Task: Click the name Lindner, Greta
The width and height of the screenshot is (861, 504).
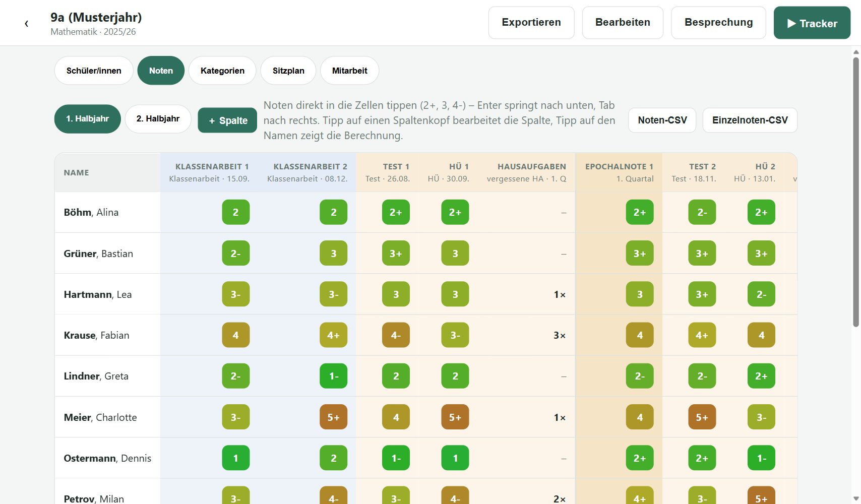Action: click(x=96, y=376)
